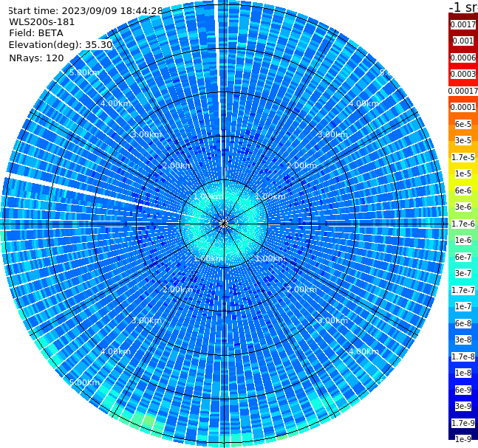Select colorbar label 6e-5
This screenshot has width=478, height=448.
pyautogui.click(x=463, y=124)
